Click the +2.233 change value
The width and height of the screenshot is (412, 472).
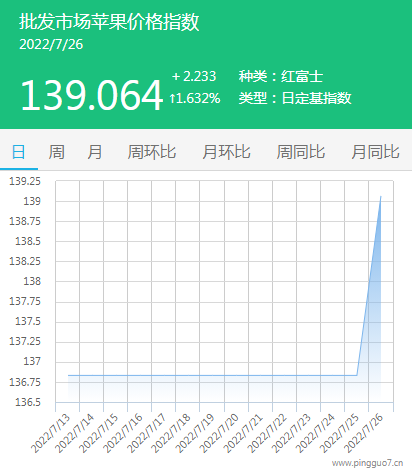[194, 76]
